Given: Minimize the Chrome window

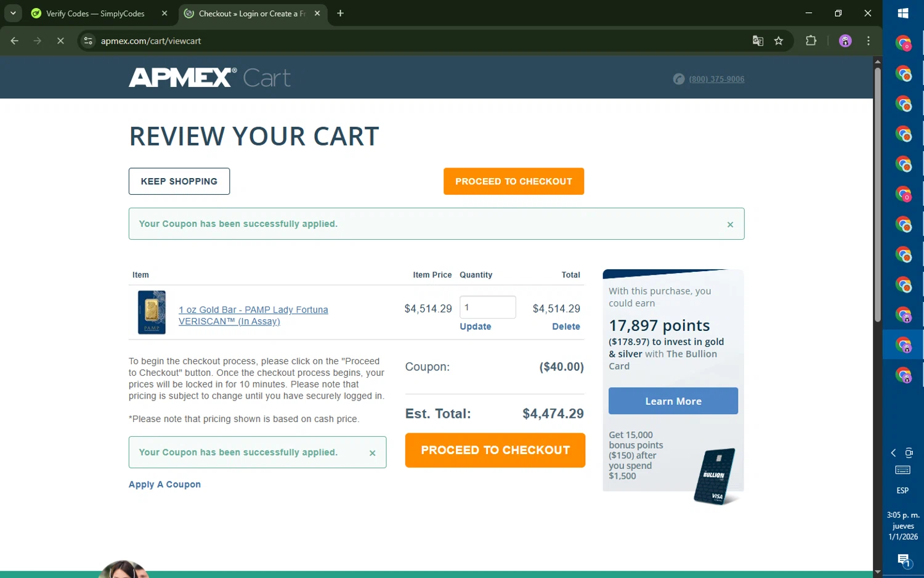Looking at the screenshot, I should pos(809,13).
